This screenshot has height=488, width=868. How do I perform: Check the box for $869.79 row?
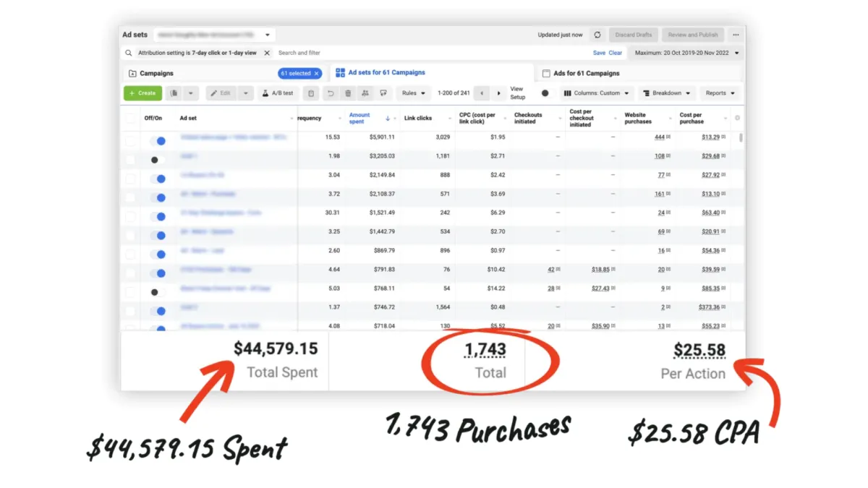pyautogui.click(x=130, y=254)
